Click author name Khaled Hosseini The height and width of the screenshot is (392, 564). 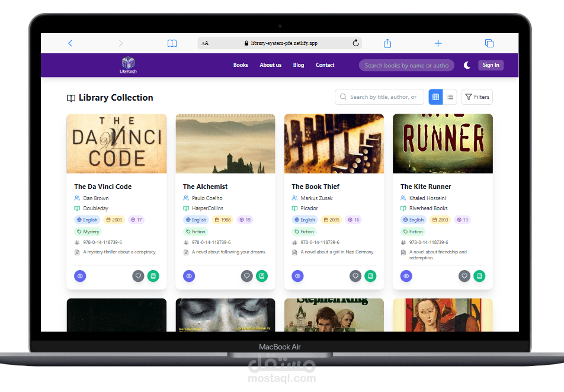pyautogui.click(x=427, y=198)
